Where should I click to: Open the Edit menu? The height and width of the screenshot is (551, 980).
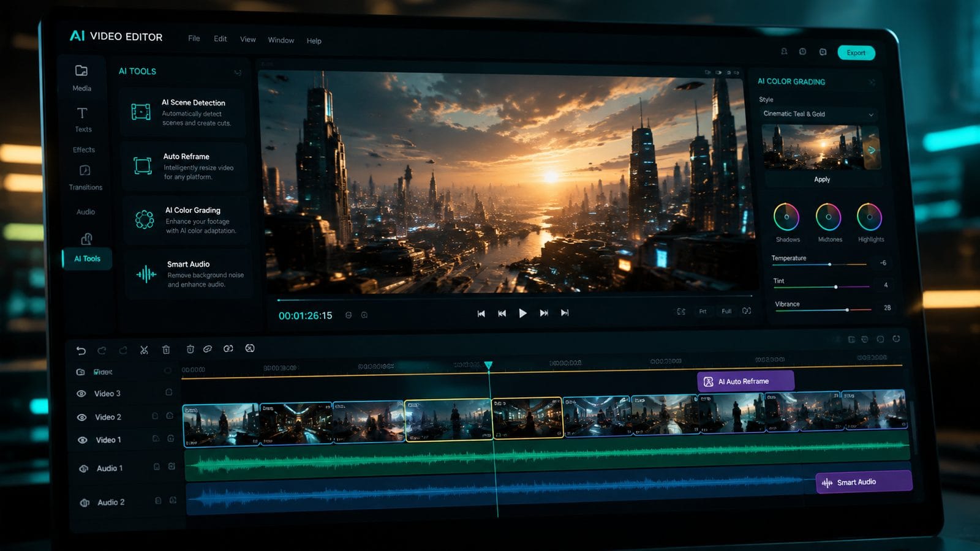[221, 39]
